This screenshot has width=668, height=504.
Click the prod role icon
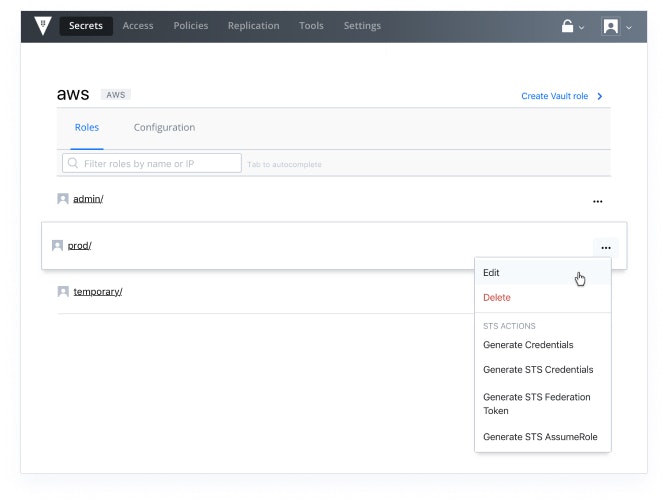pyautogui.click(x=57, y=246)
